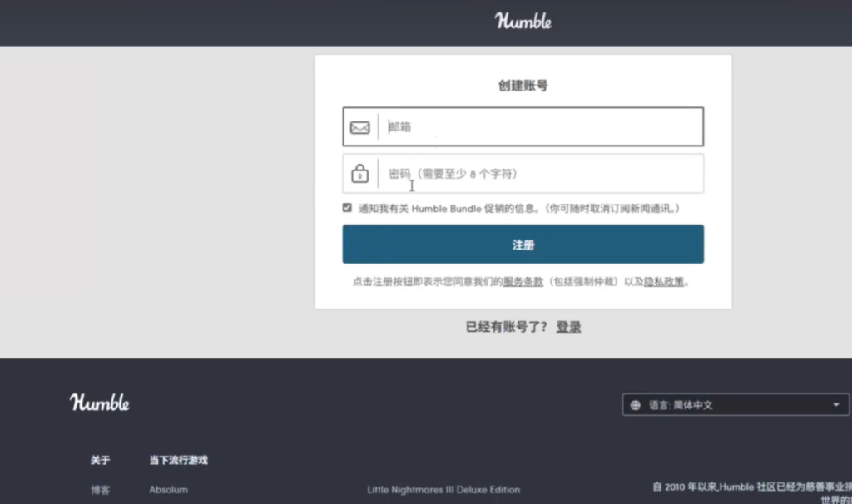This screenshot has width=852, height=504.
Task: Open the 服务条款 terms link
Action: pyautogui.click(x=523, y=282)
